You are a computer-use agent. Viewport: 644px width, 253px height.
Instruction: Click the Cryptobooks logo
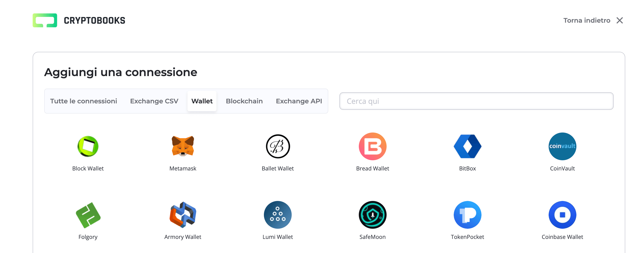pyautogui.click(x=79, y=21)
